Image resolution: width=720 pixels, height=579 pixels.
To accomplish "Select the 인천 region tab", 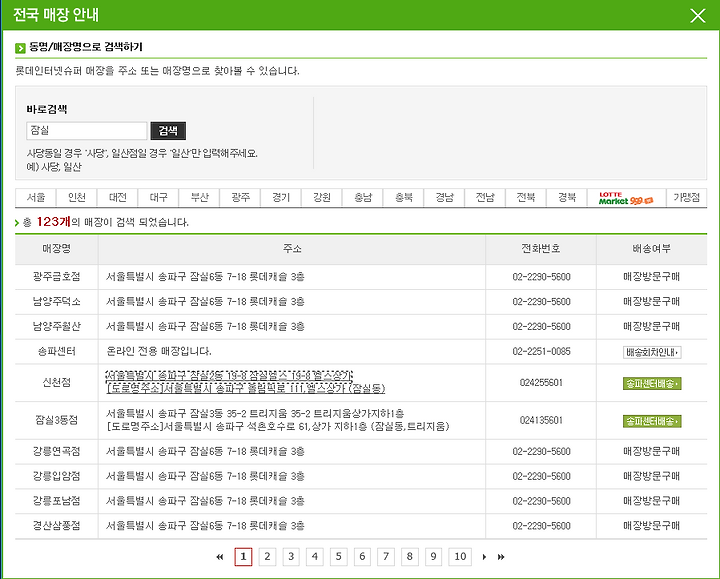I will tap(77, 197).
